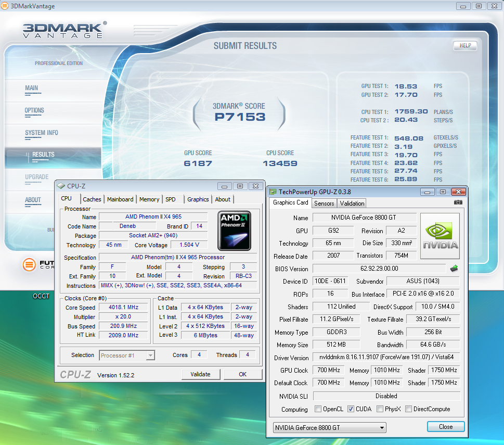
Task: Click the Memory Type field GDDR3
Action: (x=336, y=332)
